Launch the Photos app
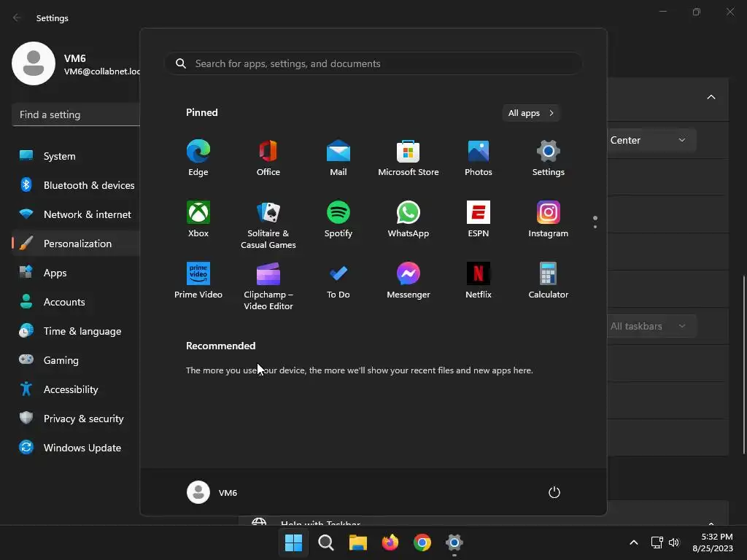The image size is (747, 560). [479, 158]
